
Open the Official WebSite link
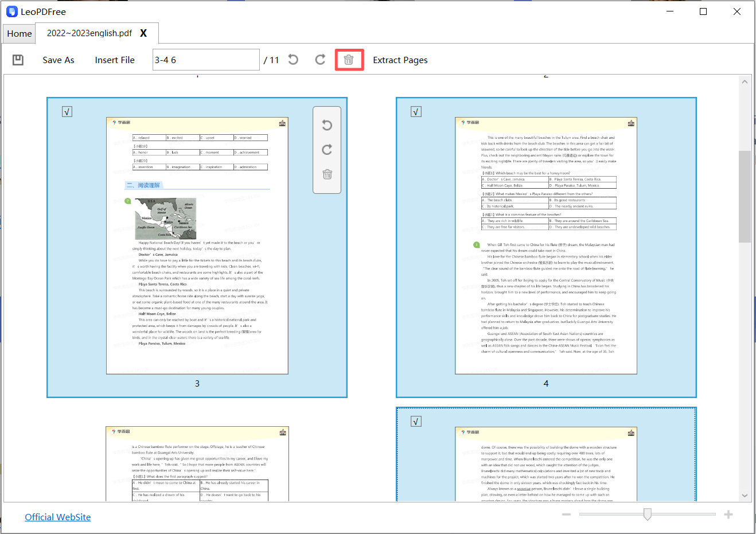57,517
